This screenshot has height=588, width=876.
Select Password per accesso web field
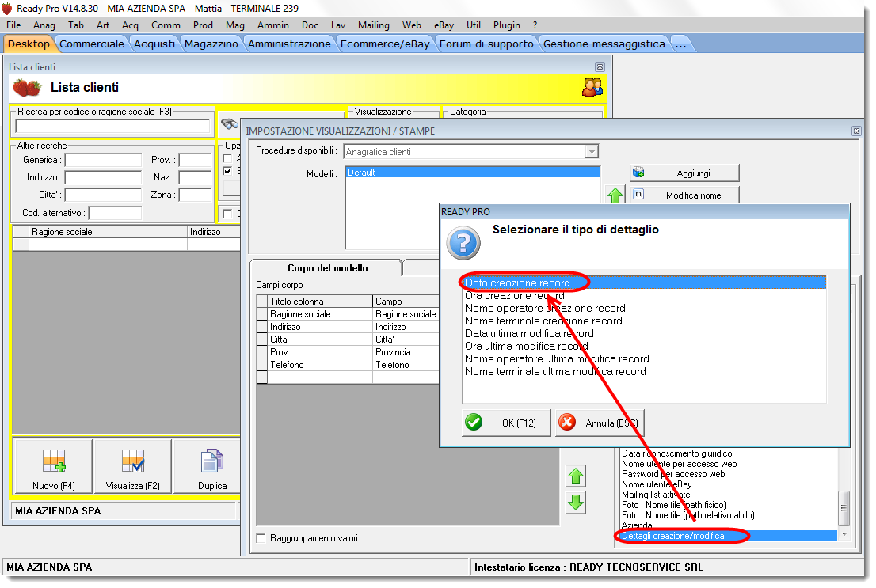(673, 474)
